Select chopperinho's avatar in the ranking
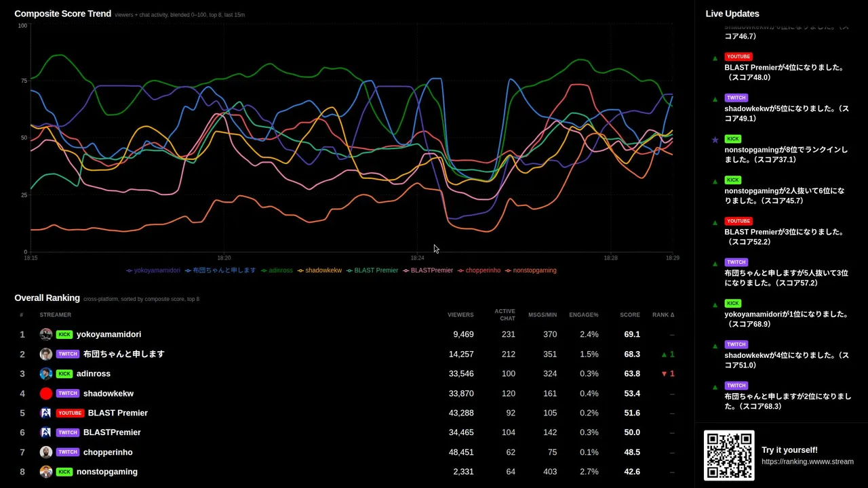Image resolution: width=868 pixels, height=488 pixels. tap(46, 452)
